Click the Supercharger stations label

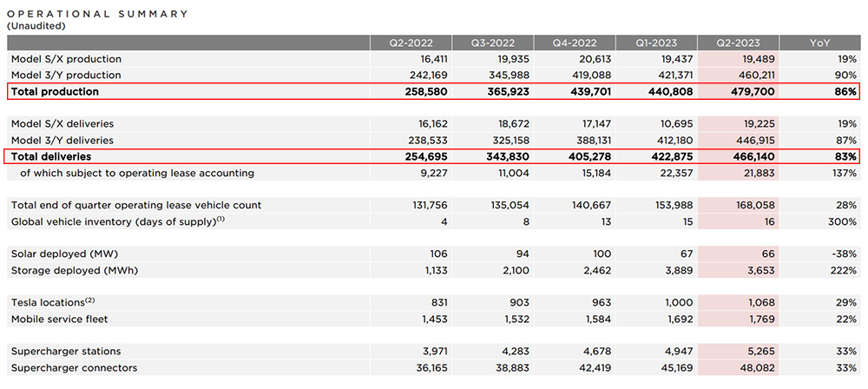[x=66, y=352]
